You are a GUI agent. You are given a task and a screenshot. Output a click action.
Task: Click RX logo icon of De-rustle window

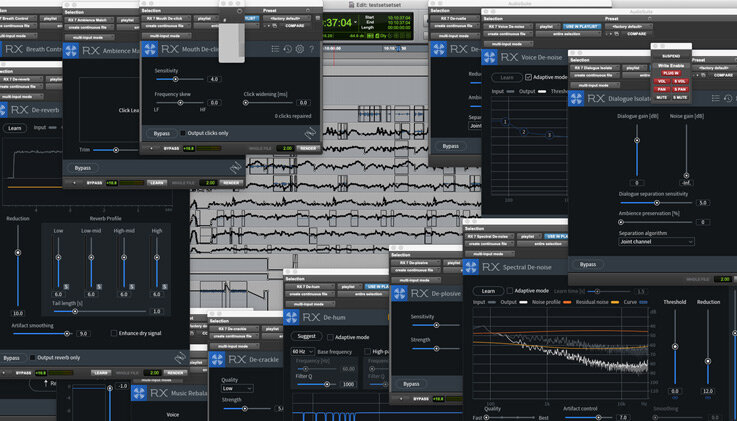pos(439,49)
